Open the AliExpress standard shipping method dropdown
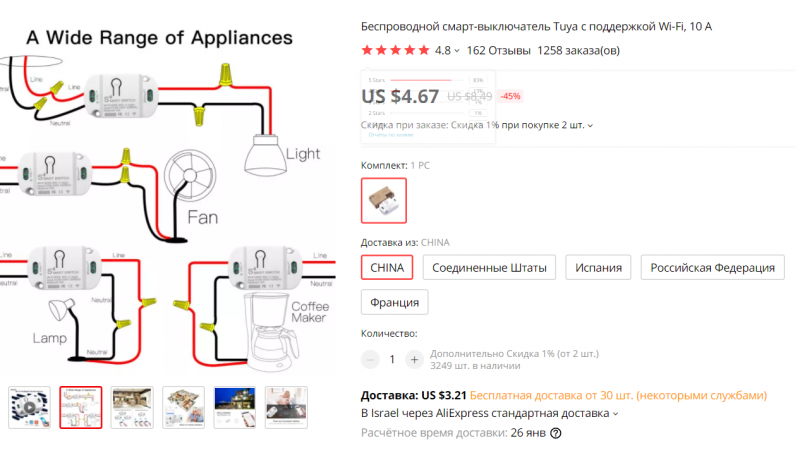Viewport: 800px width, 453px height. coord(615,414)
